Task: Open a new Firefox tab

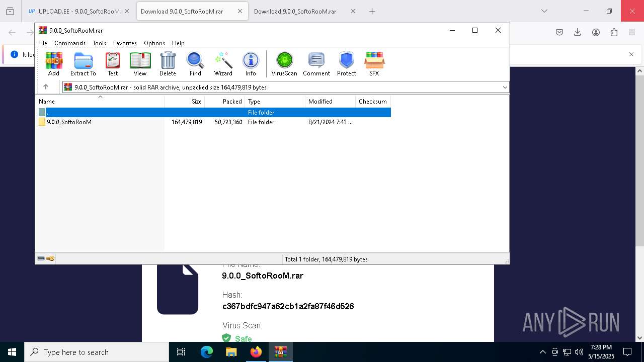Action: pyautogui.click(x=372, y=11)
